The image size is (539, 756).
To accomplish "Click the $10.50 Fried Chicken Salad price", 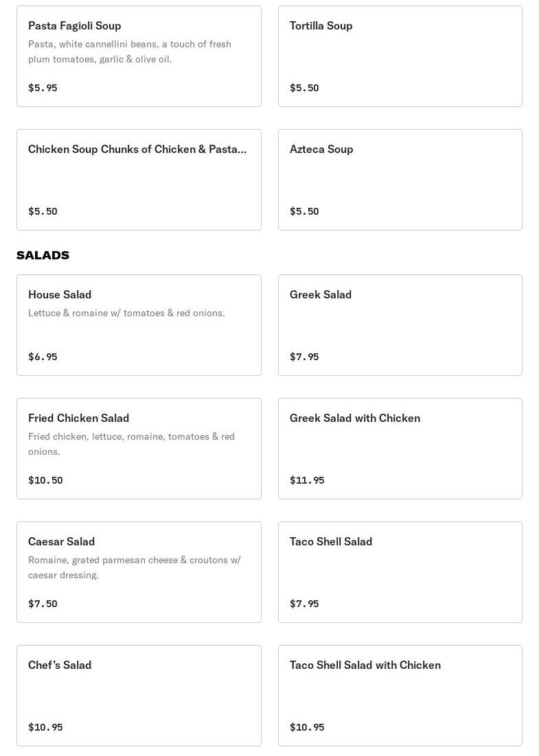I will (45, 480).
